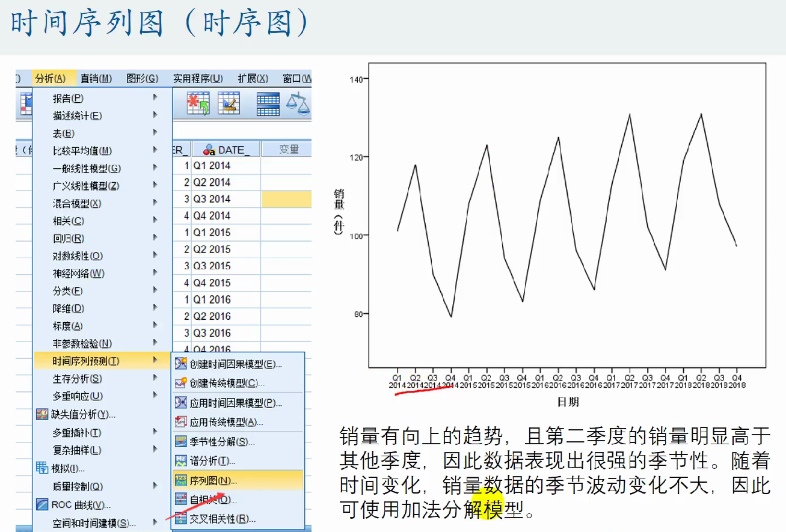The height and width of the screenshot is (532, 786).
Task: Click the Q2 2015 cell
Action: pyautogui.click(x=226, y=249)
